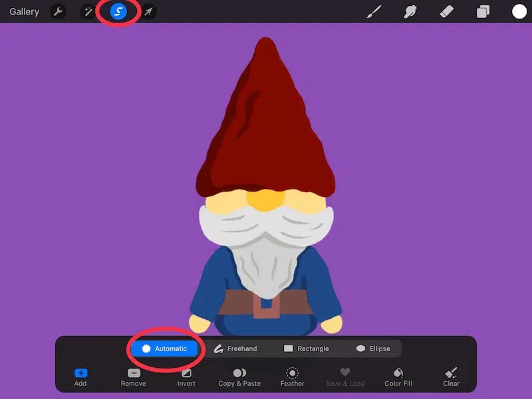Image resolution: width=532 pixels, height=399 pixels.
Task: Use Copy & Paste on the selection
Action: coord(239,378)
